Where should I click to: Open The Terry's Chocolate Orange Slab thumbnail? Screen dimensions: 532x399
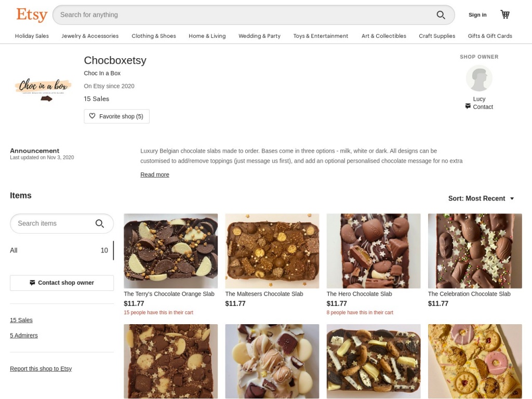170,251
